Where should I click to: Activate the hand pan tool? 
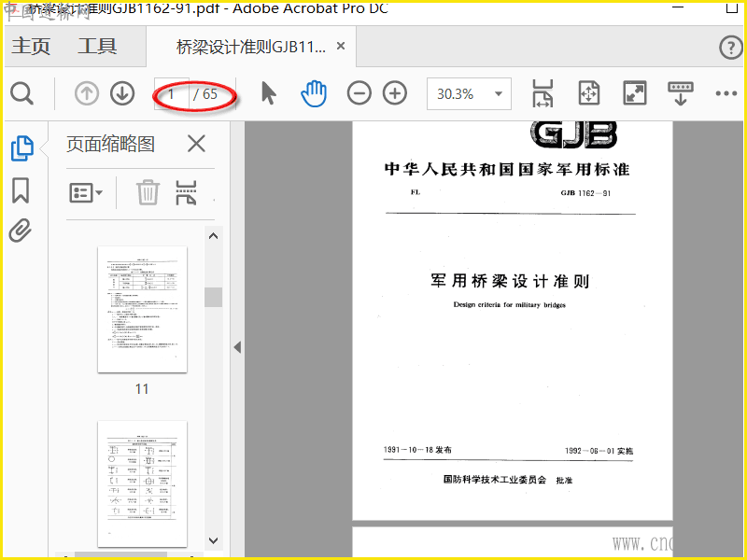(314, 93)
